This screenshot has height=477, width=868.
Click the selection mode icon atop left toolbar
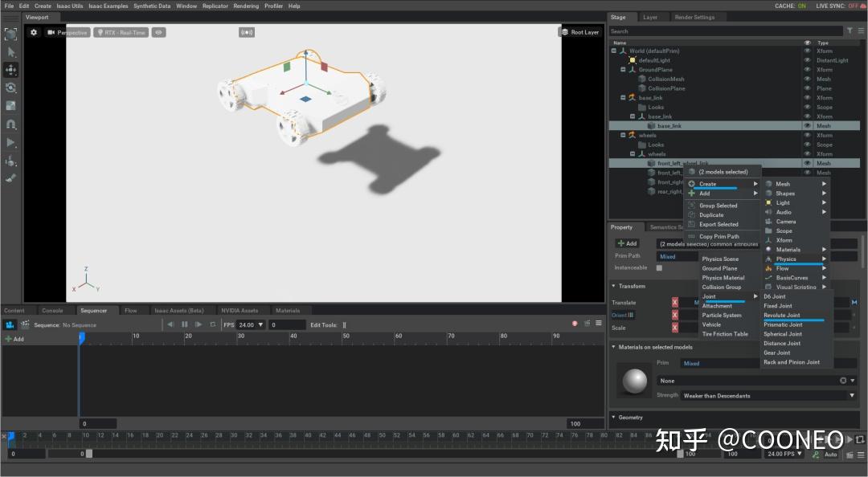click(x=11, y=34)
